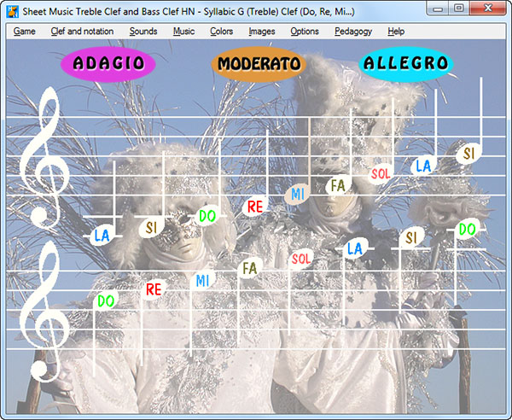512x420 pixels.
Task: Open the Game menu
Action: 25,32
